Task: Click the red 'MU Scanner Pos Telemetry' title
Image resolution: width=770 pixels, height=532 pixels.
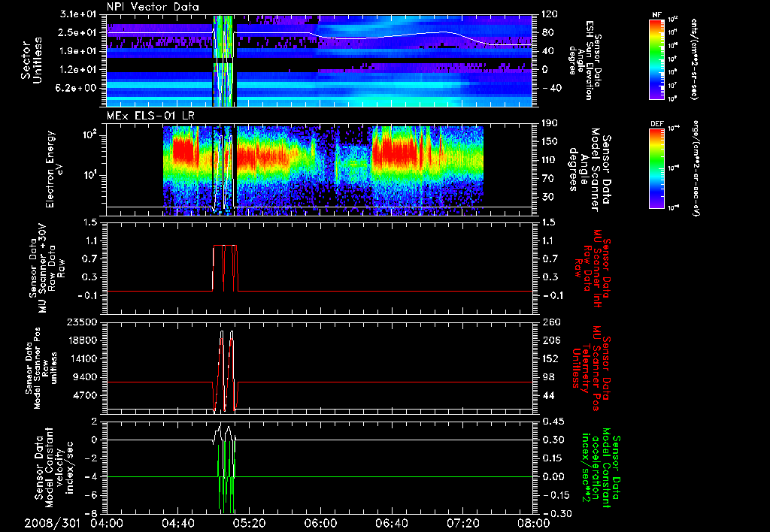Action: coord(591,369)
